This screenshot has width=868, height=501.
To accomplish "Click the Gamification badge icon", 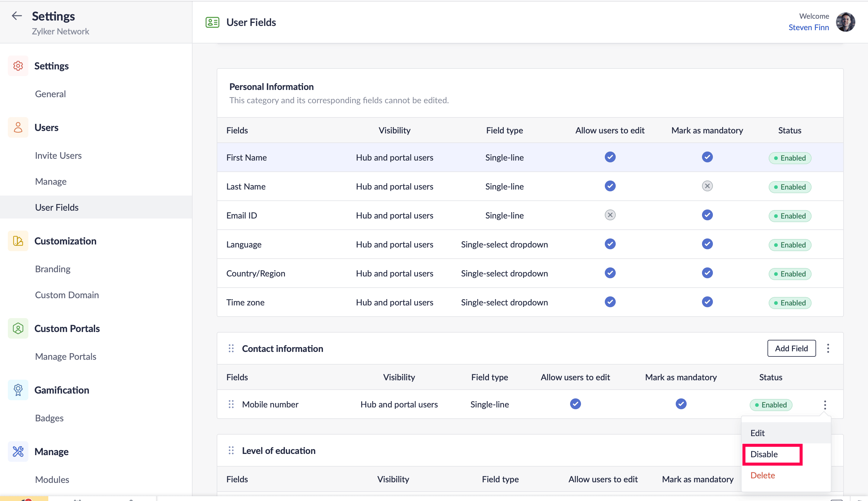I will click(x=18, y=390).
